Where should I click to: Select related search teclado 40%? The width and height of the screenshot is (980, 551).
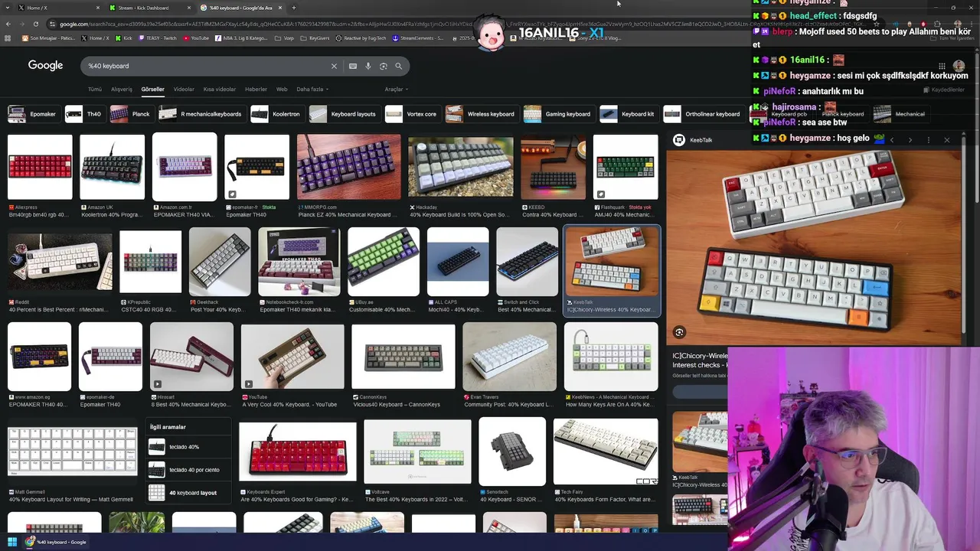point(189,447)
